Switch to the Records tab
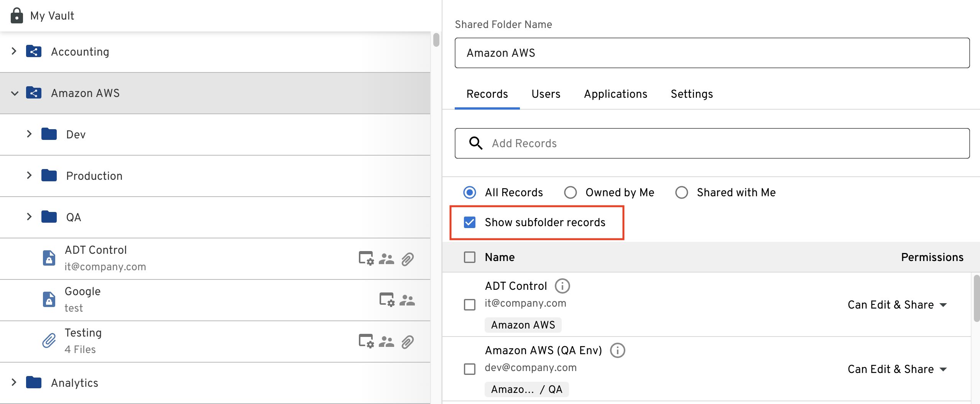980x404 pixels. pyautogui.click(x=487, y=94)
